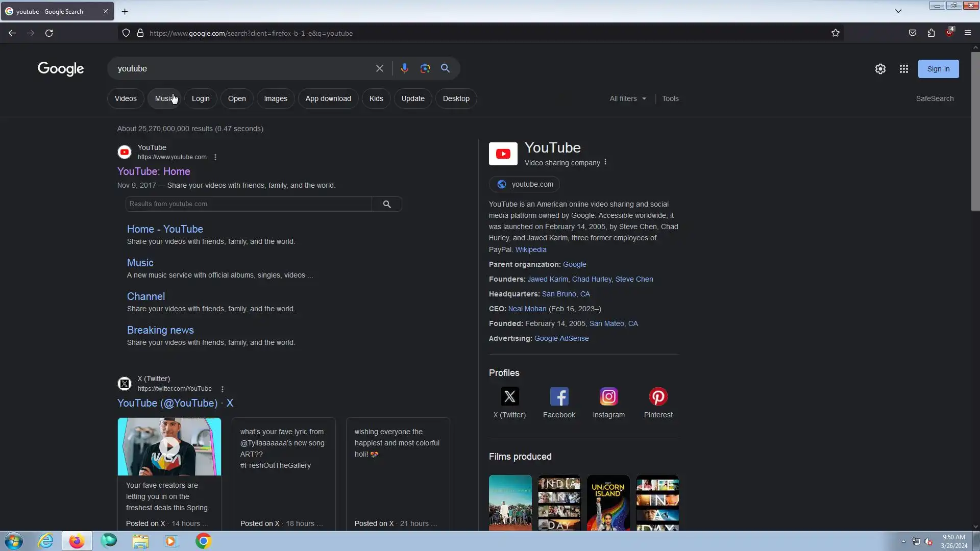
Task: Click the Sign in button
Action: pyautogui.click(x=938, y=69)
